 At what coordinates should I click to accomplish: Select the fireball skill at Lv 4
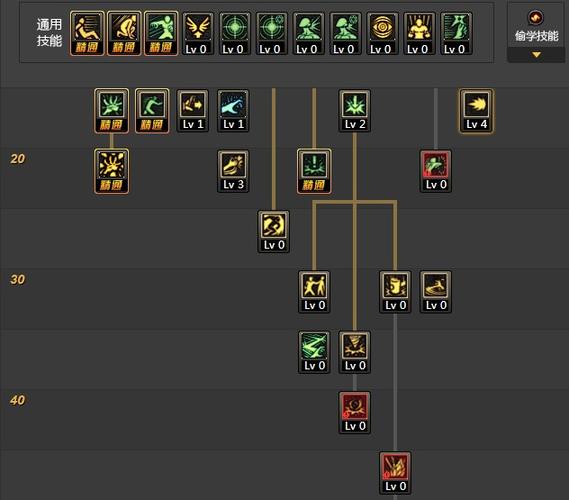tap(476, 111)
